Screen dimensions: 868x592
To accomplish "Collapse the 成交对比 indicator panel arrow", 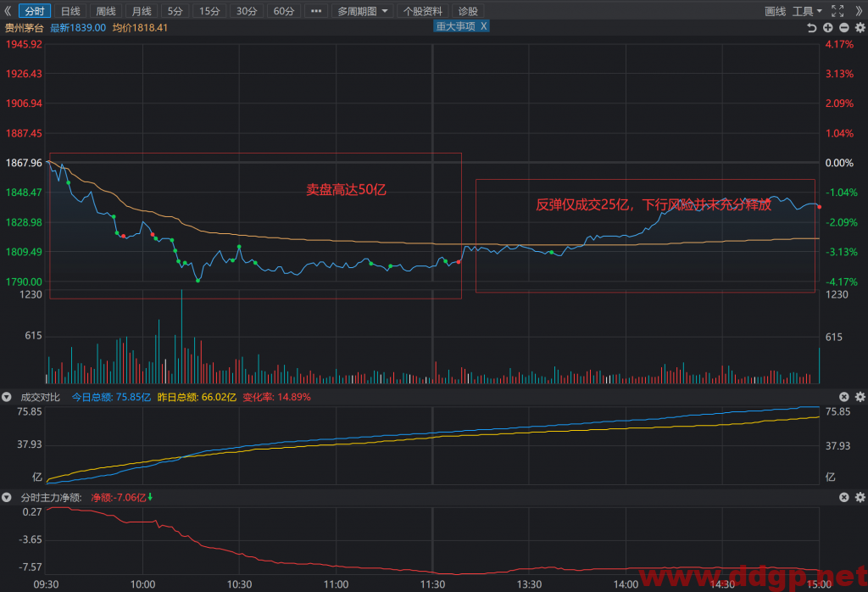I will point(7,397).
